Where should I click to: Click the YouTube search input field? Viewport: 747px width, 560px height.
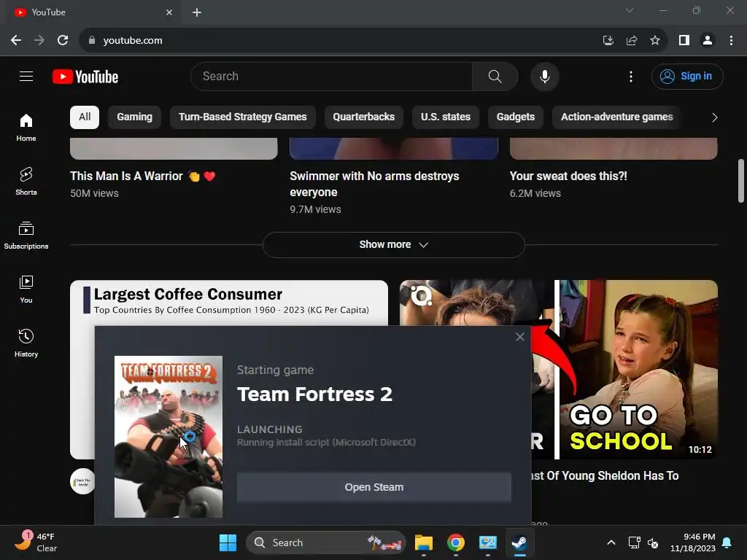point(332,76)
